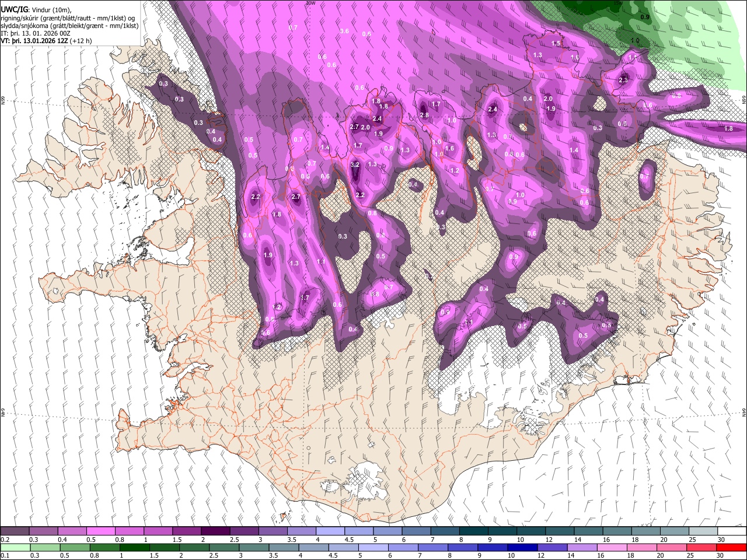747x560 pixels.
Task: Pick the darkest purple 2–2.5 snow swatch
Action: coord(215,531)
